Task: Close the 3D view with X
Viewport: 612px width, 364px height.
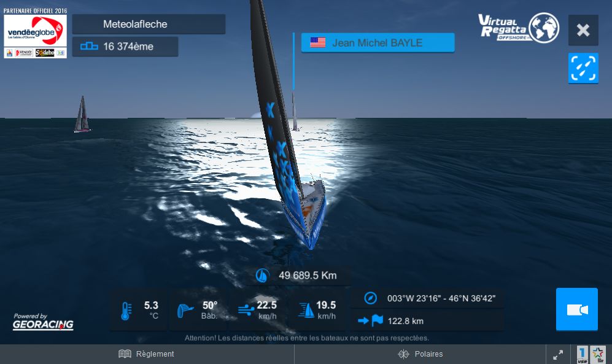Action: [583, 30]
